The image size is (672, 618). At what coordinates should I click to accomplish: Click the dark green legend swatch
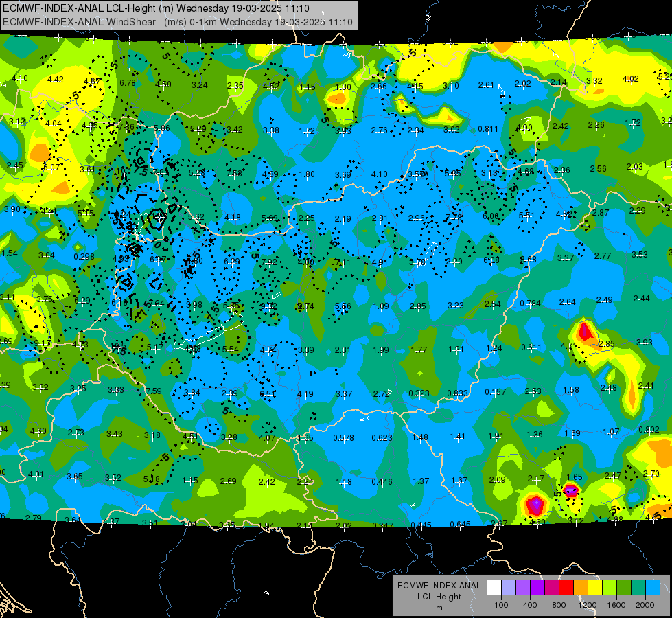(623, 588)
